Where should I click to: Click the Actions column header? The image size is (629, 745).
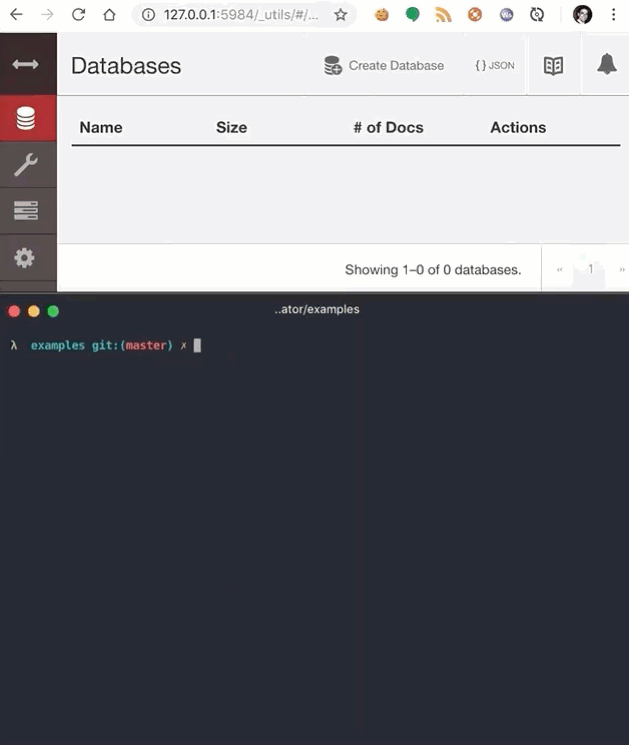pos(518,127)
